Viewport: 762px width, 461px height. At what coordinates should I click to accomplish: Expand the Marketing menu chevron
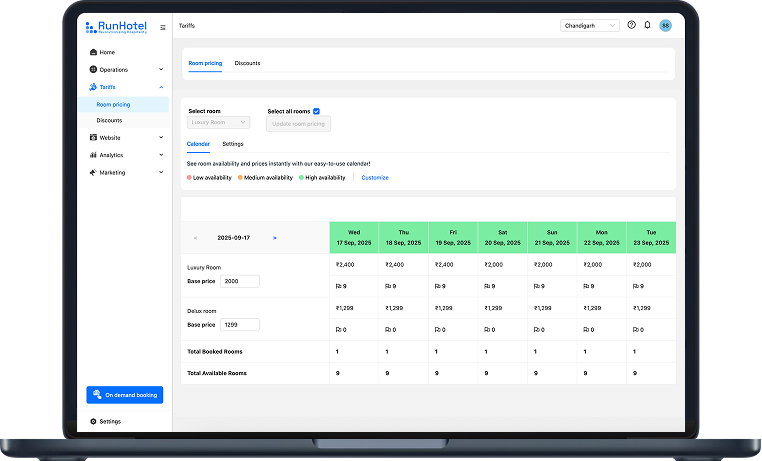click(161, 172)
